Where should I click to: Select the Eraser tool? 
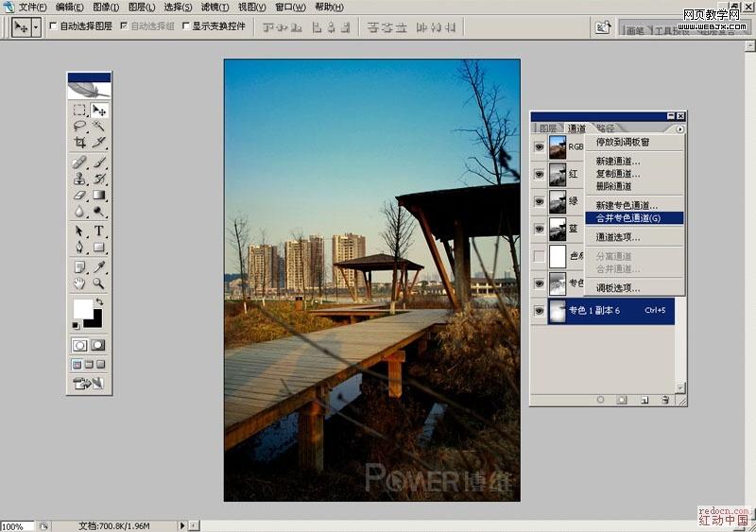(79, 195)
